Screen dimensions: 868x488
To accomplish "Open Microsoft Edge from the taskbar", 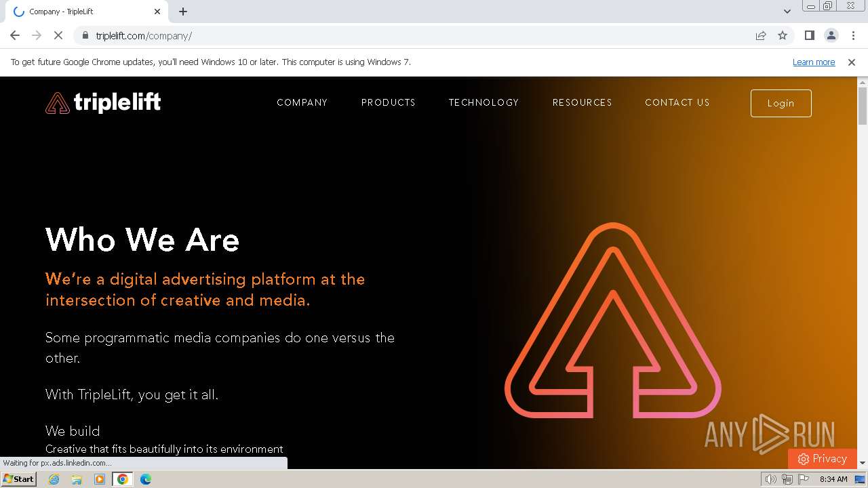I will point(146,479).
